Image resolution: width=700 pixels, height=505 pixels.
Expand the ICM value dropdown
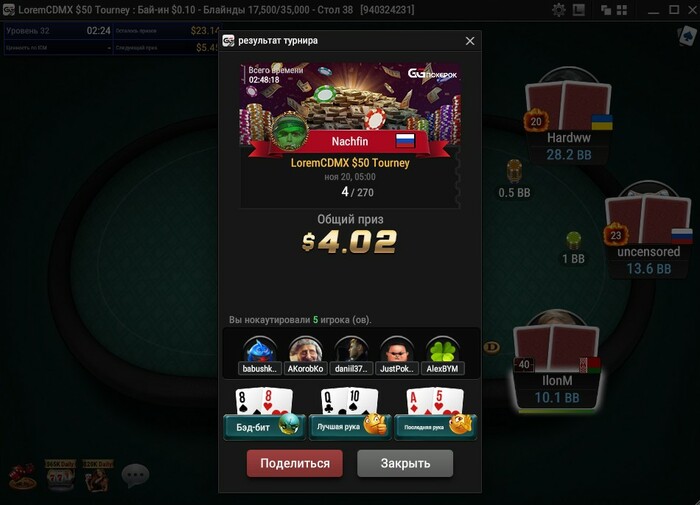coord(58,48)
